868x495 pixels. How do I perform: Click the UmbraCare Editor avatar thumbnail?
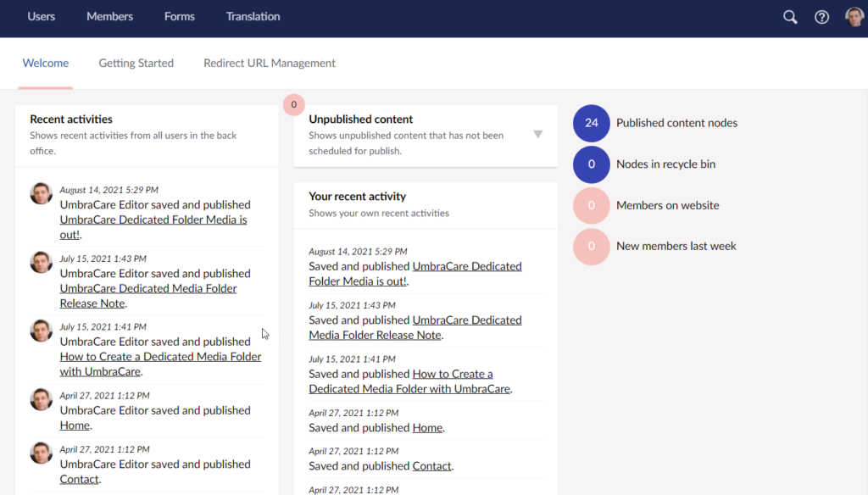tap(41, 193)
